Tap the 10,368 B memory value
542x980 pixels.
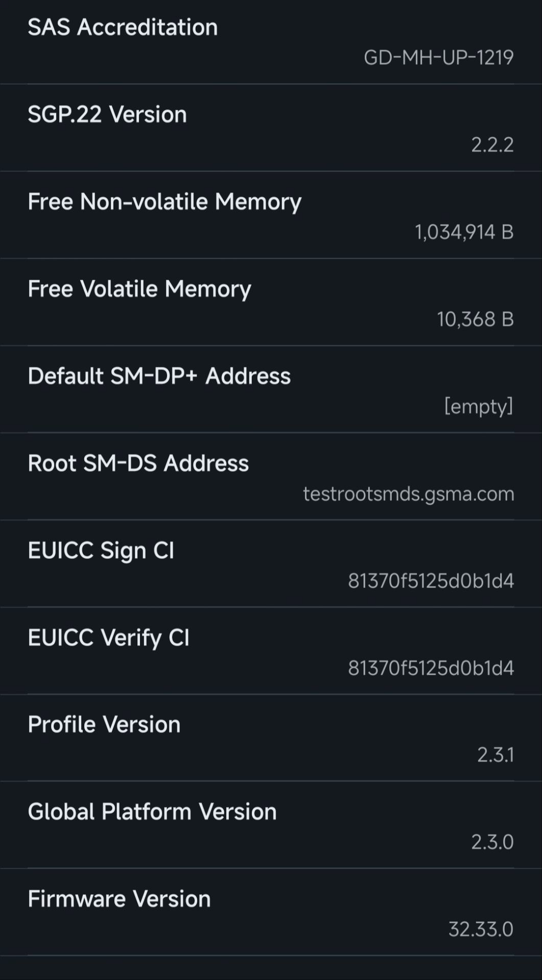click(x=475, y=320)
